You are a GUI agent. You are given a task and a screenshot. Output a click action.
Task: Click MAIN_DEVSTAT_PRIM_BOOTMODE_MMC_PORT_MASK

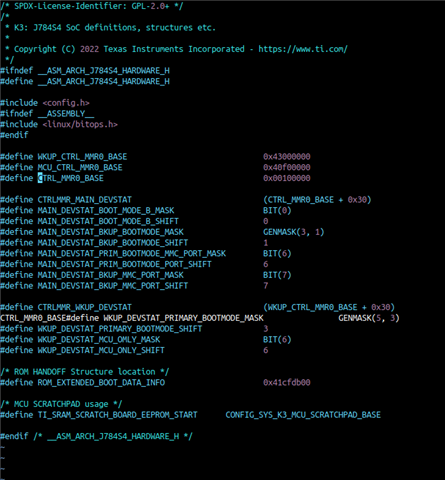(x=132, y=253)
